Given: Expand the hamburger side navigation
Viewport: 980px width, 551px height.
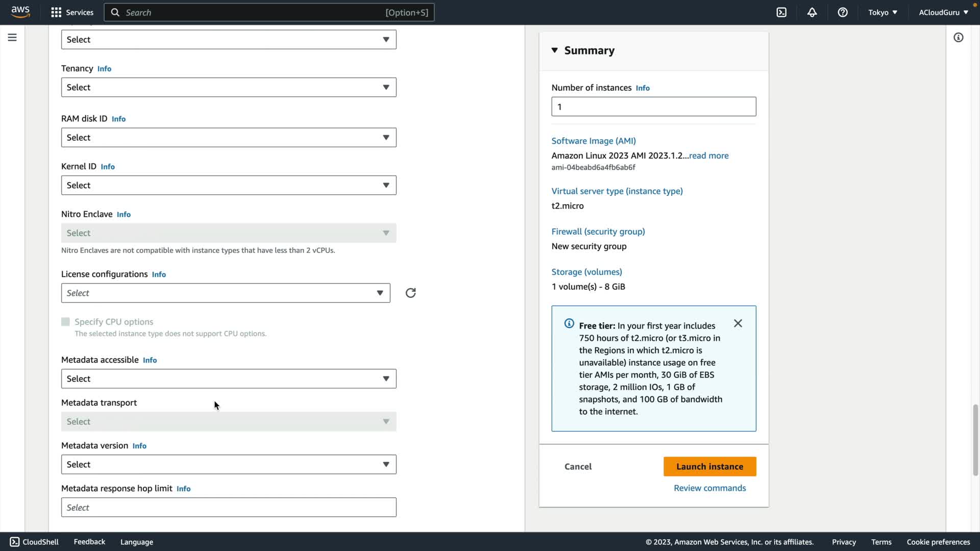Looking at the screenshot, I should point(12,37).
